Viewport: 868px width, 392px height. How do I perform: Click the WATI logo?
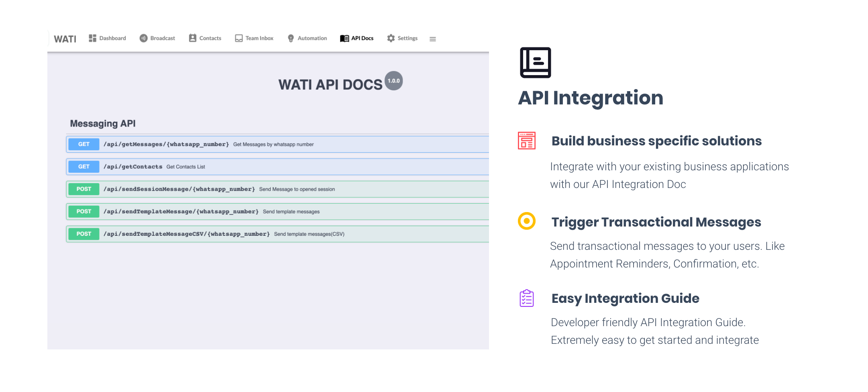pos(65,39)
